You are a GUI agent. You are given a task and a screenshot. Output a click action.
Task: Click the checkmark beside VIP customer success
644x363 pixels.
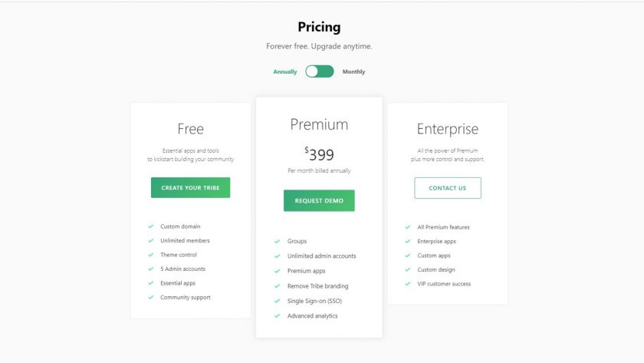point(407,284)
